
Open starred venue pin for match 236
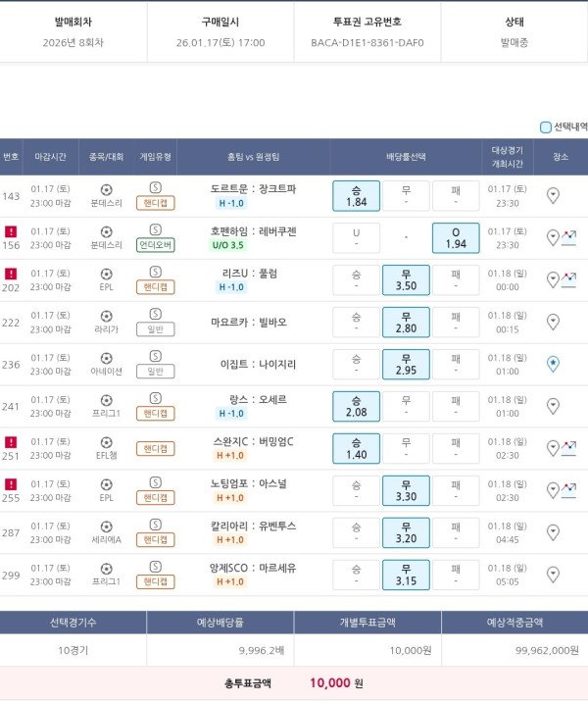pyautogui.click(x=553, y=364)
